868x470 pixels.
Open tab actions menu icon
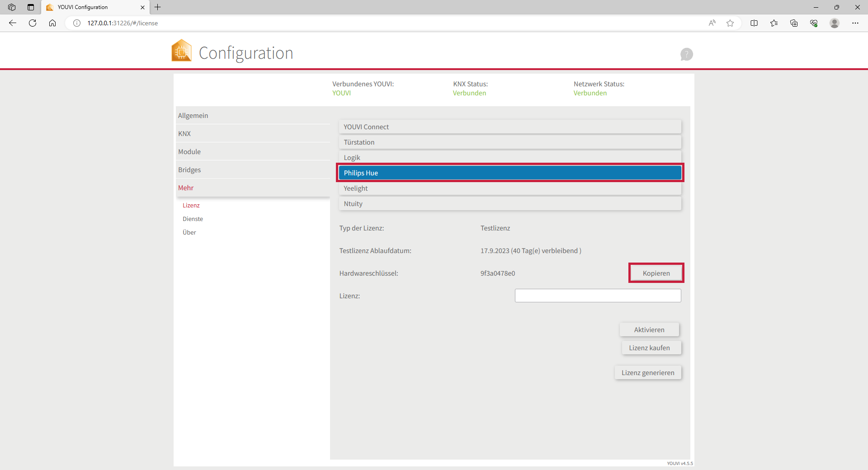coord(31,7)
